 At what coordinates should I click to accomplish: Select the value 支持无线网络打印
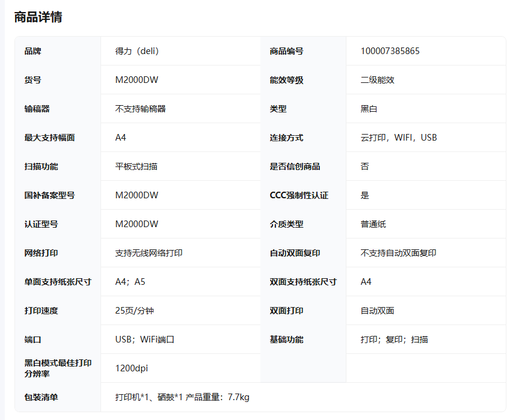[149, 253]
